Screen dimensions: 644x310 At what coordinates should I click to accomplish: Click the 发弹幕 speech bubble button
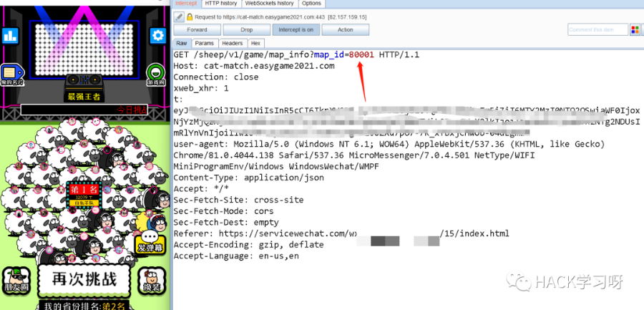pyautogui.click(x=150, y=241)
